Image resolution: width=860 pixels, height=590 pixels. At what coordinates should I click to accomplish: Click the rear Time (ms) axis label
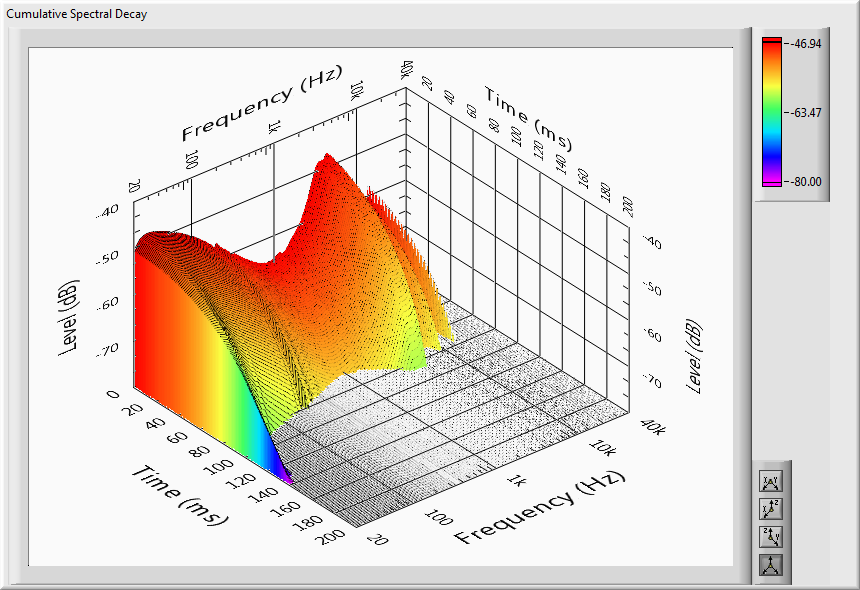point(528,114)
